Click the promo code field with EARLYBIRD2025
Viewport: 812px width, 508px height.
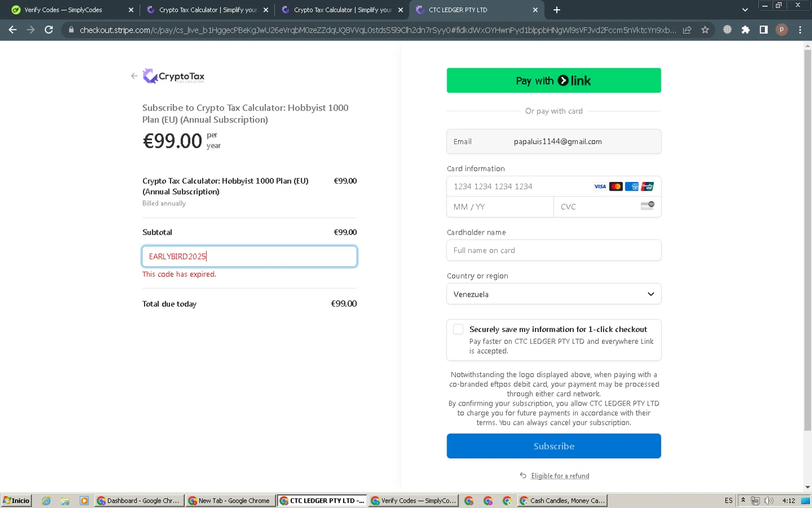coord(250,256)
